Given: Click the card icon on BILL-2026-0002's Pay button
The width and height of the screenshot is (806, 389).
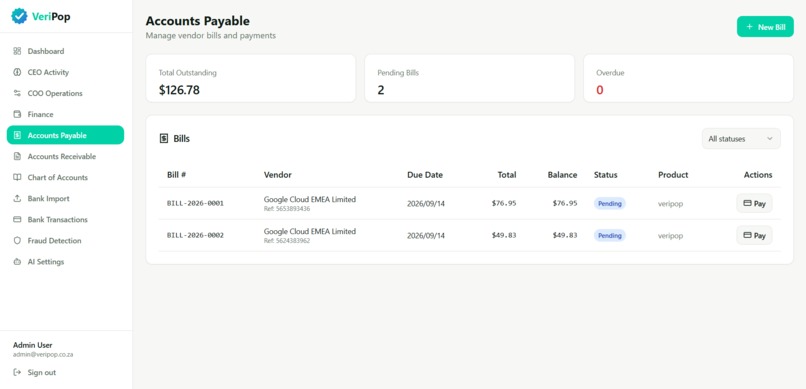Looking at the screenshot, I should point(747,235).
